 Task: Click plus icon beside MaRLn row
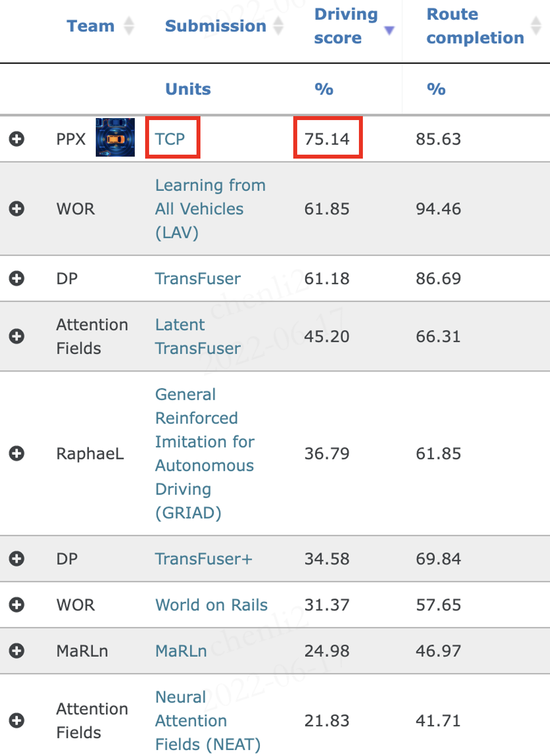tap(17, 651)
